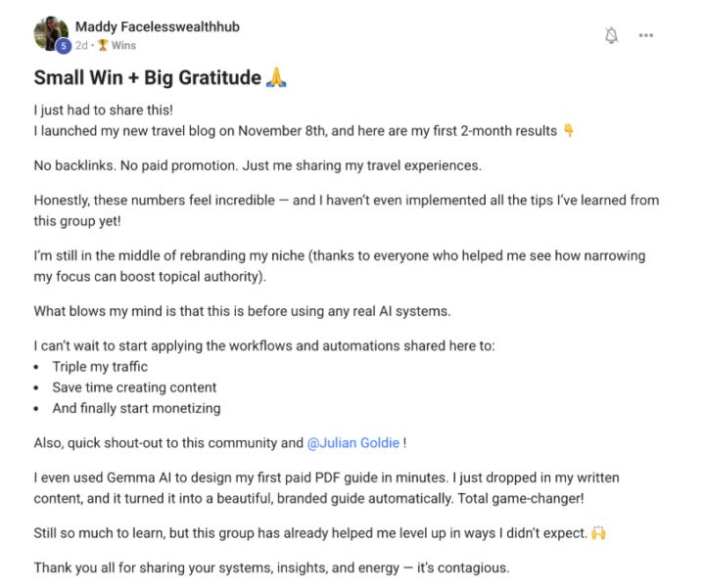Click the trophy icon beside Wins
The height and width of the screenshot is (588, 705).
[103, 45]
